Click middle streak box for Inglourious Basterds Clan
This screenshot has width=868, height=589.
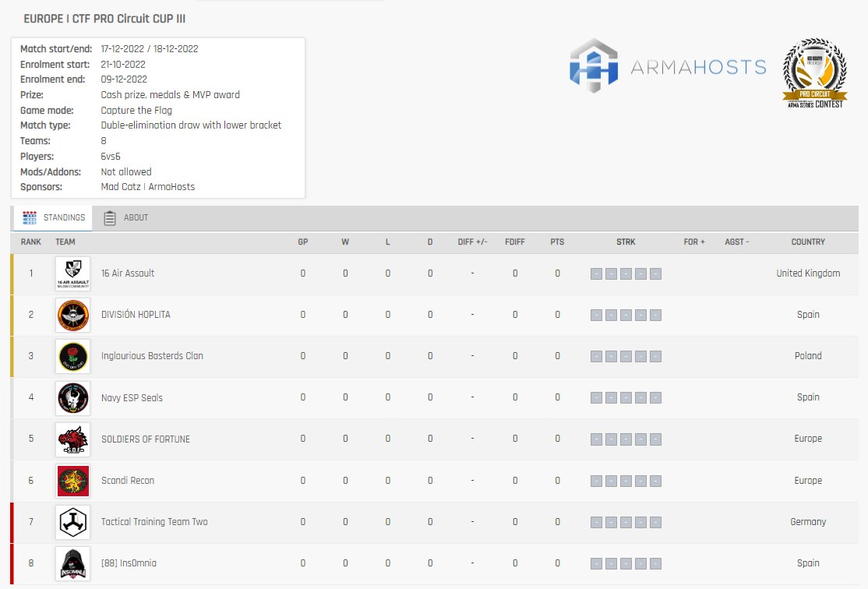626,357
